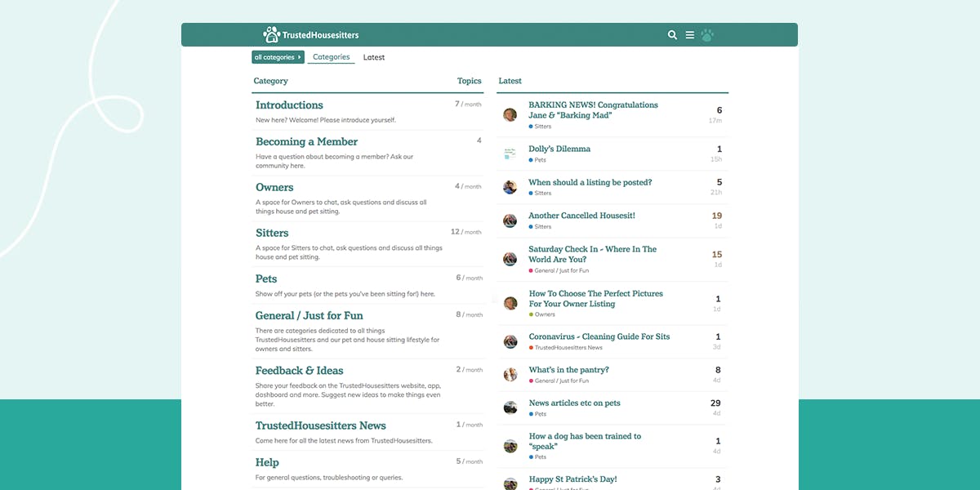
Task: Click the Latest column header above topics
Action: [x=510, y=81]
